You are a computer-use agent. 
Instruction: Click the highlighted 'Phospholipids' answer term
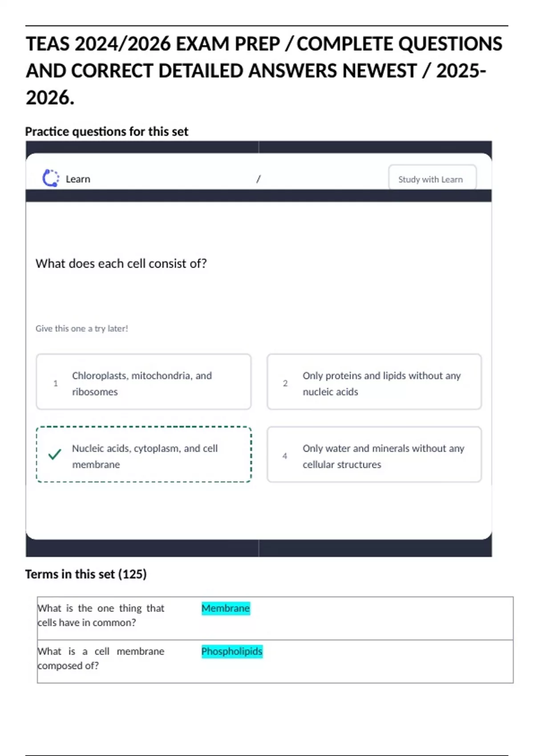click(232, 651)
